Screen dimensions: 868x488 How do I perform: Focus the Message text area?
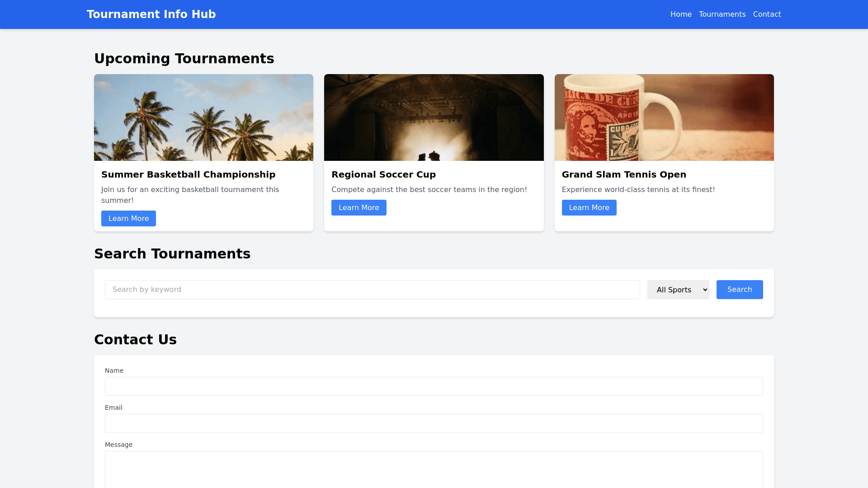pyautogui.click(x=434, y=470)
